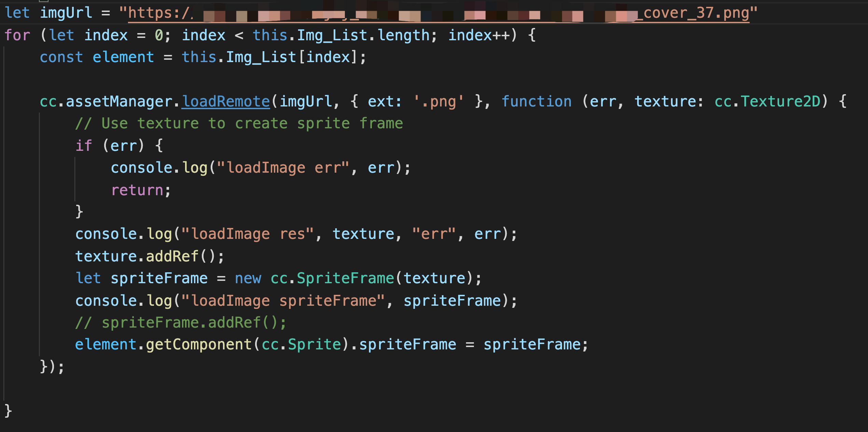Screen dimensions: 868x432
Task: Click the cc.Texture2D type annotation
Action: (767, 101)
